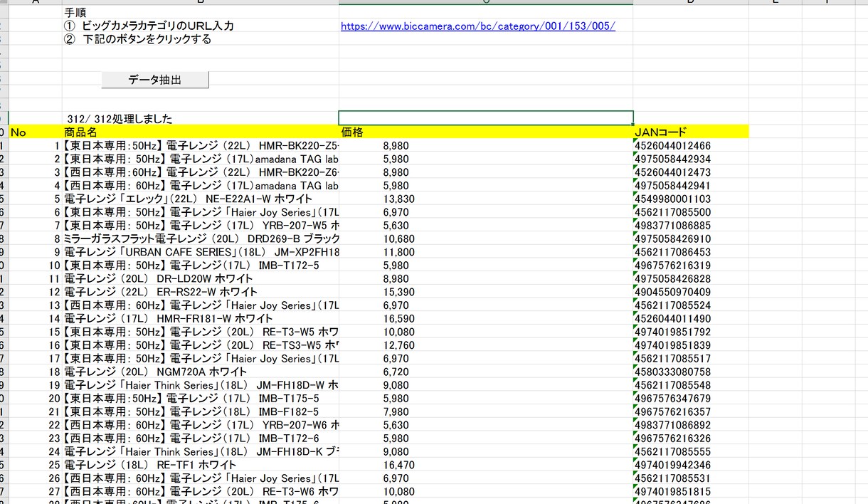868x504 pixels.
Task: Select JAN code 4975058426910
Action: (691, 238)
